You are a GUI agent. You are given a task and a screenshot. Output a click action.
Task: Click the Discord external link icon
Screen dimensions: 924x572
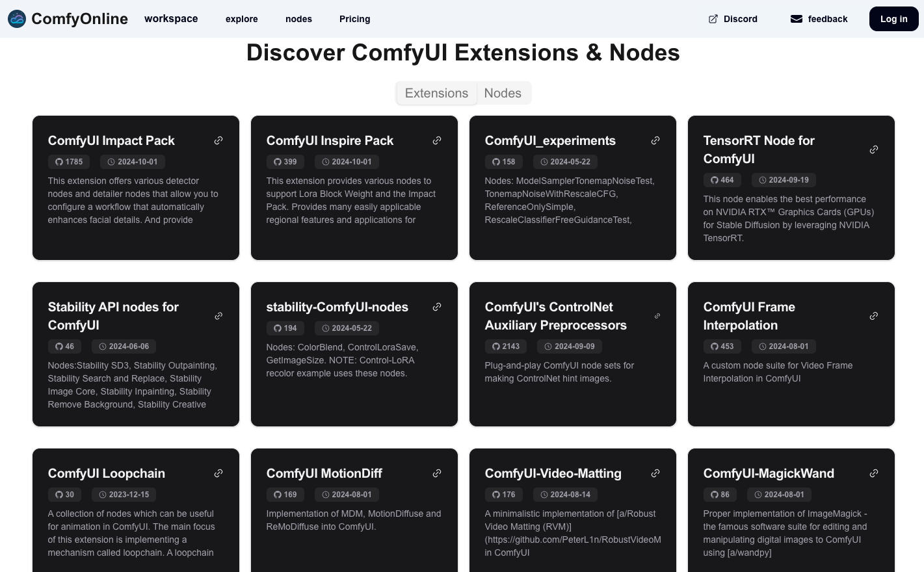coord(713,19)
